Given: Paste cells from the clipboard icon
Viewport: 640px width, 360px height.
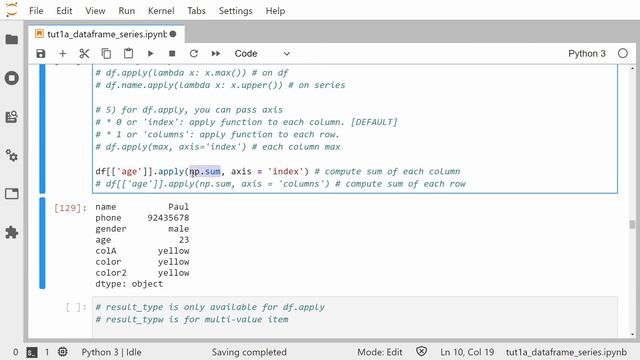Looking at the screenshot, I should [x=128, y=53].
